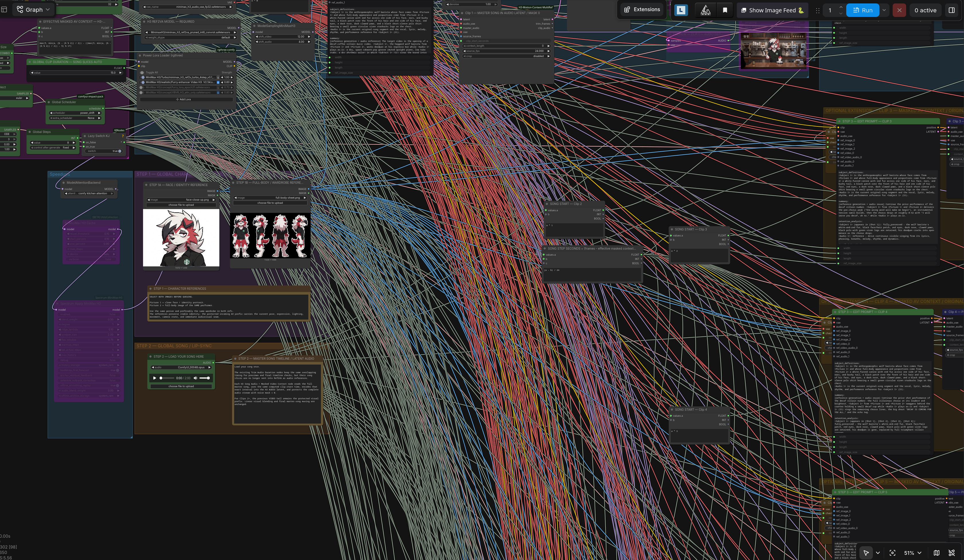Select the full-body-sheet.png image combo
This screenshot has width=964, height=560.
[x=271, y=198]
